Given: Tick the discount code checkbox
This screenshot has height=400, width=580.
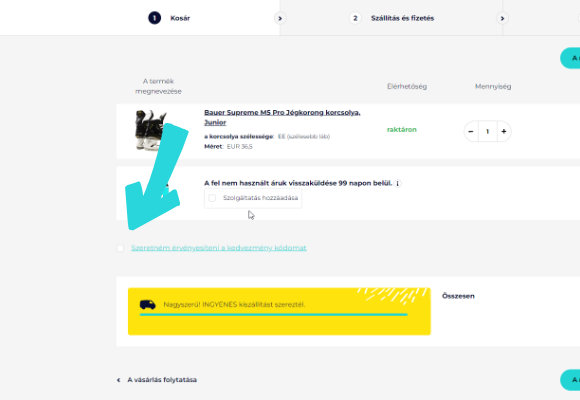Looking at the screenshot, I should 120,248.
